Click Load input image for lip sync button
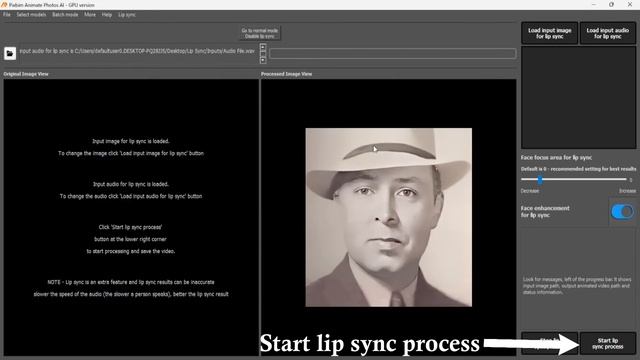Screen dimensions: 640x360 [549, 33]
